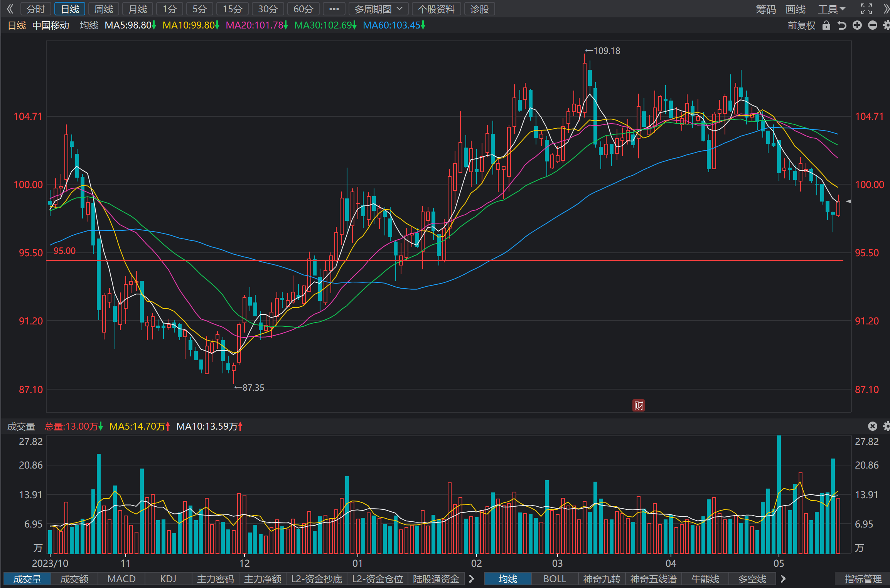Image resolution: width=890 pixels, height=588 pixels.
Task: Open 指标管理 indicator management
Action: tap(863, 579)
